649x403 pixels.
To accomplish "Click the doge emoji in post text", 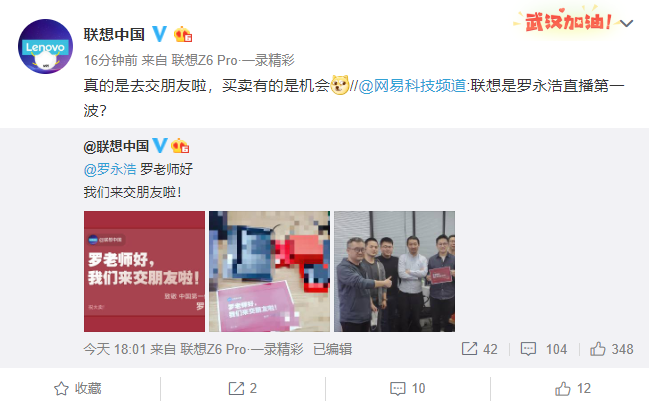I will click(x=340, y=85).
